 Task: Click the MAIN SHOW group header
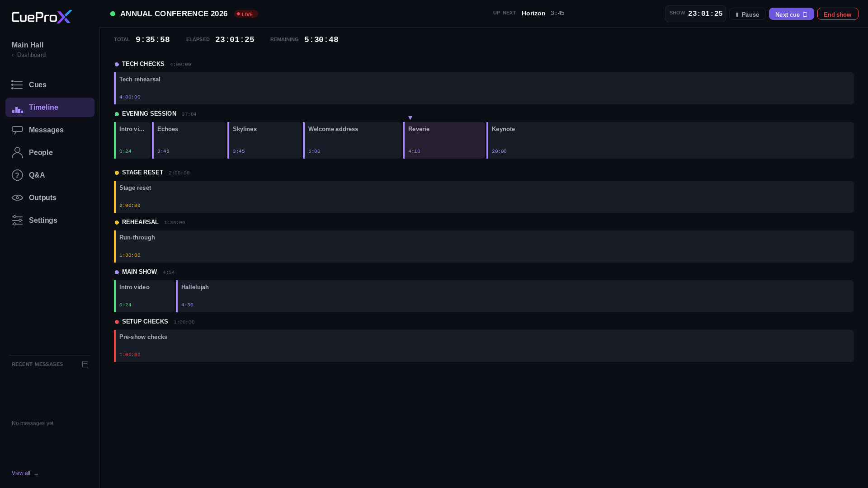click(x=139, y=272)
